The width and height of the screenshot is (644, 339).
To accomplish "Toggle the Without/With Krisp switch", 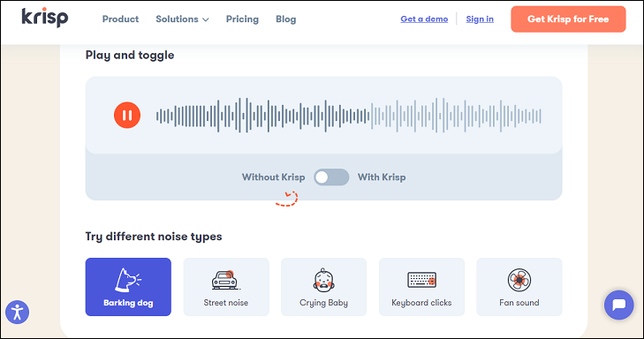I will pos(331,177).
